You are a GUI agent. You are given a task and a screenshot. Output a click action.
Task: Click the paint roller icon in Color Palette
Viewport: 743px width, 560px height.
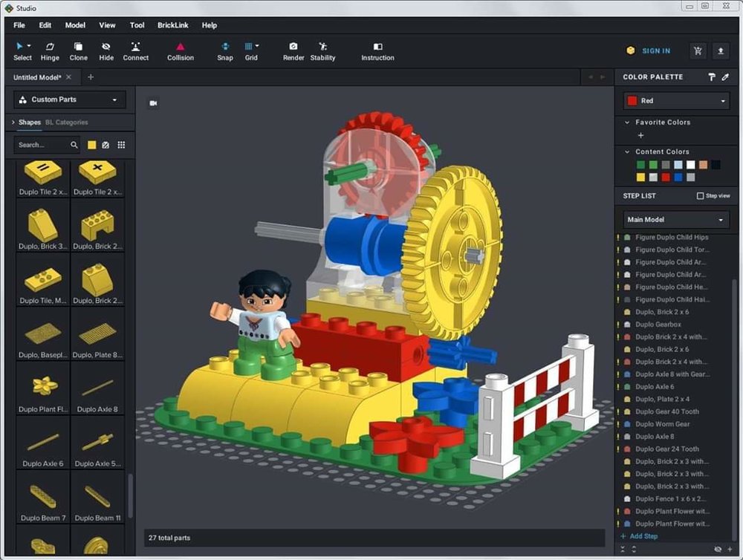pos(711,76)
